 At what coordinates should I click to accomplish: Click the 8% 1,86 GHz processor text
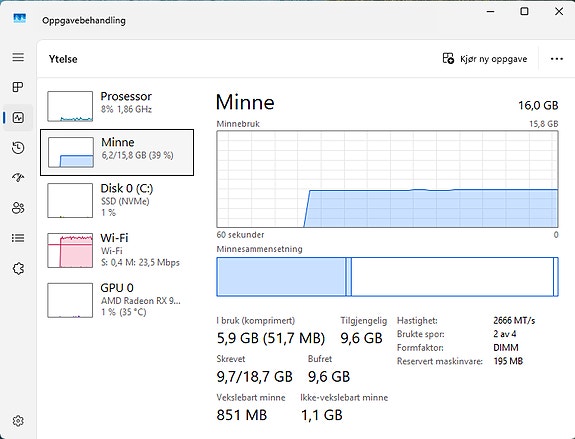click(126, 109)
